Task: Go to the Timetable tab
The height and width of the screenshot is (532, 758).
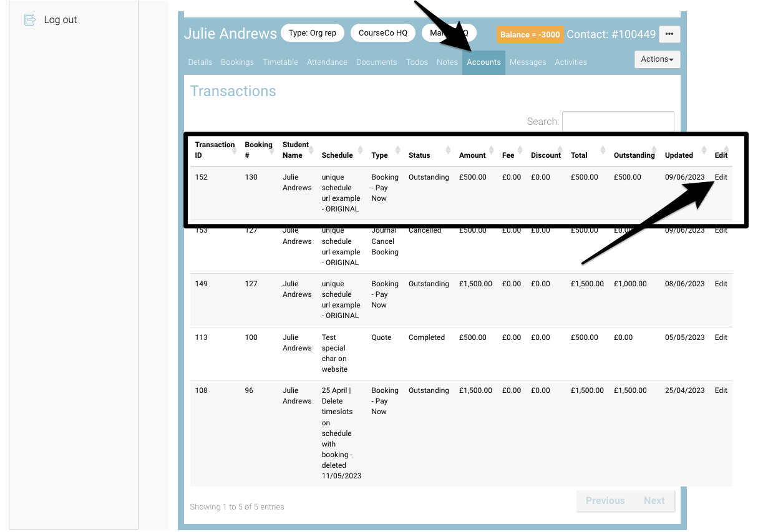Action: [x=280, y=62]
